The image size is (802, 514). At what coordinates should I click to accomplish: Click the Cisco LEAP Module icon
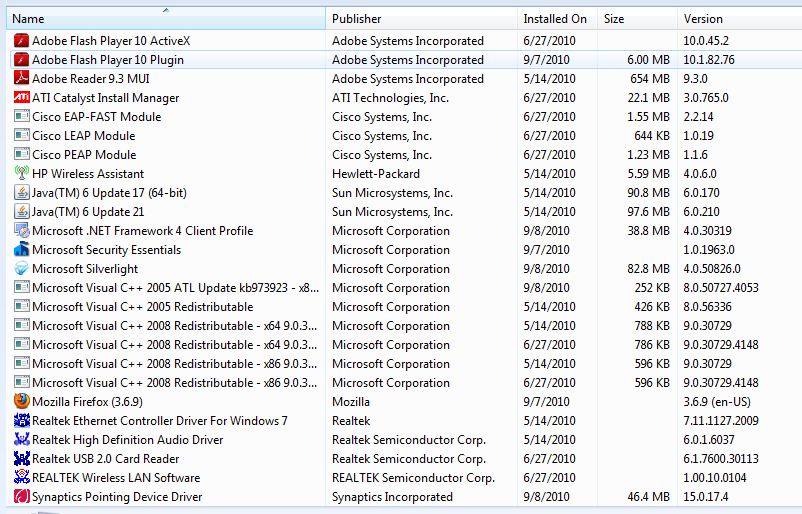coord(21,135)
